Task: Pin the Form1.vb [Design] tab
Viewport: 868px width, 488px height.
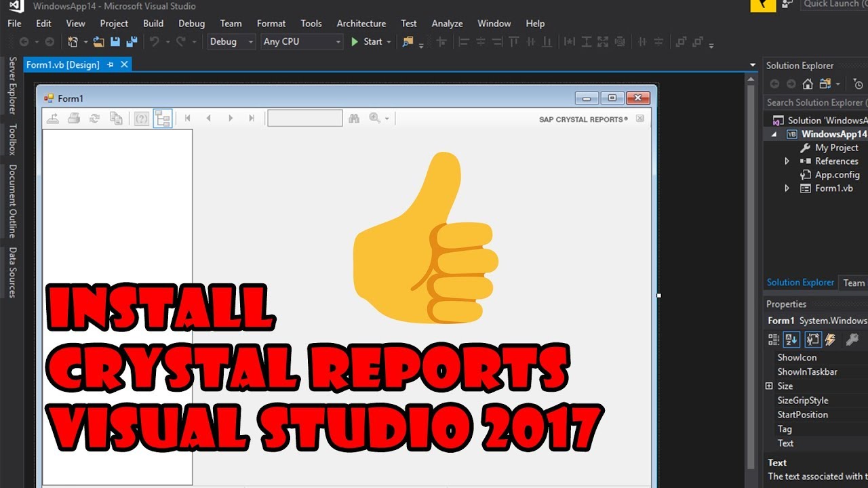Action: click(x=111, y=65)
